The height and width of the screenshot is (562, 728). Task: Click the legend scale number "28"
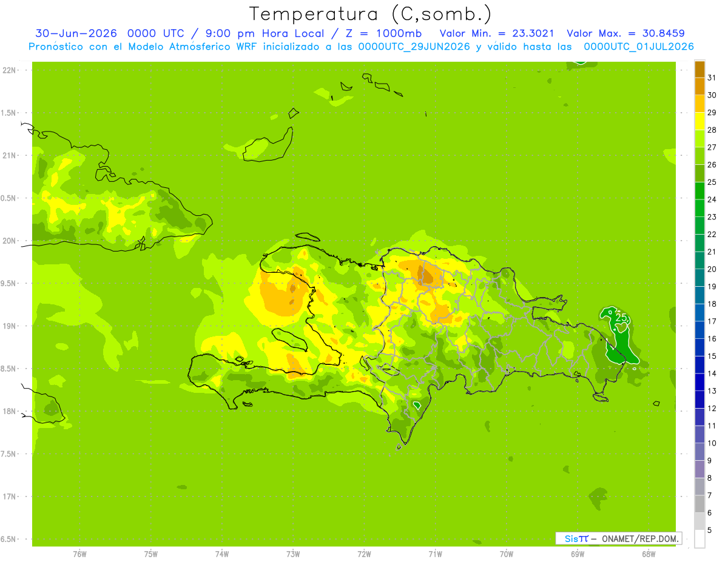point(712,130)
